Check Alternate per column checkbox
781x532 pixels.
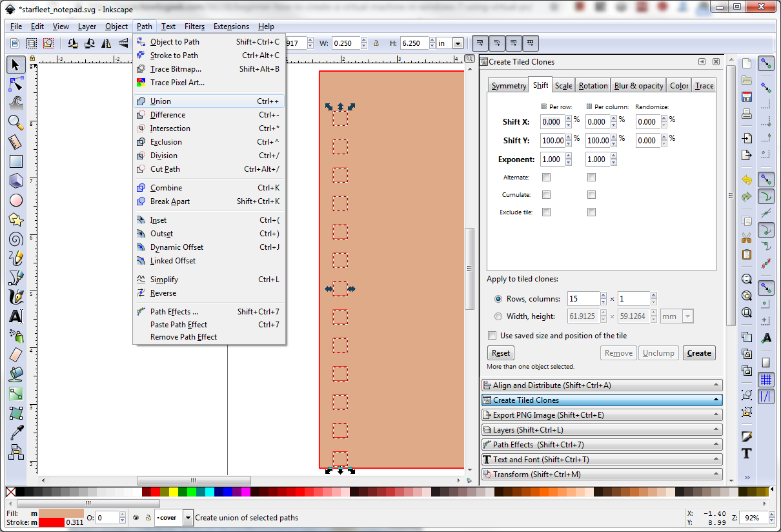pos(591,177)
